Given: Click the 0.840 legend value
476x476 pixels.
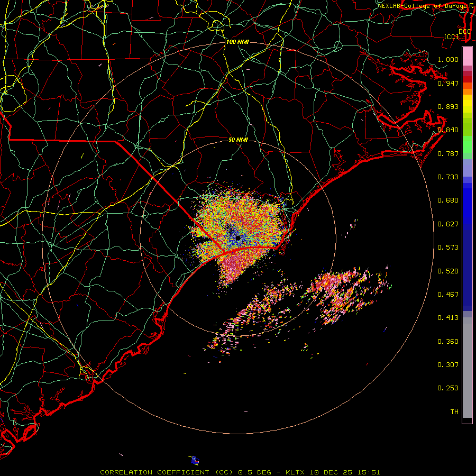Looking at the screenshot, I should point(448,130).
